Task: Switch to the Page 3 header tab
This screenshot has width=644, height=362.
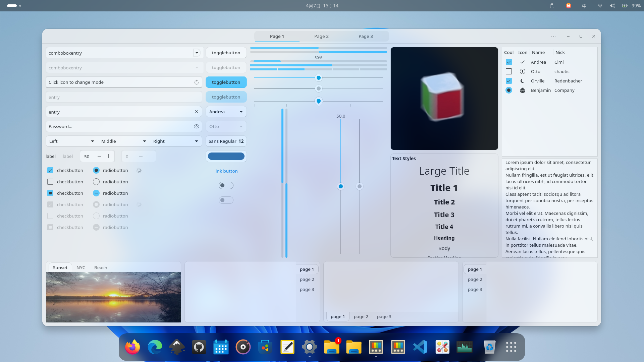Action: [366, 36]
